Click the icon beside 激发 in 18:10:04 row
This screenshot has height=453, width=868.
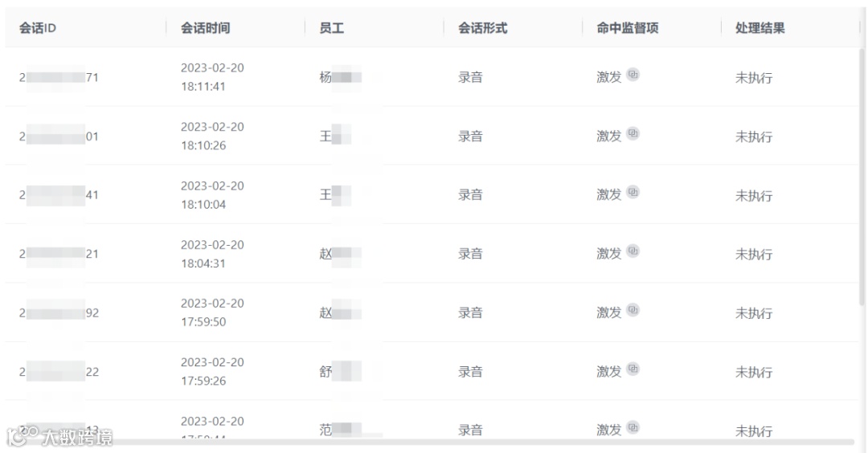point(633,192)
